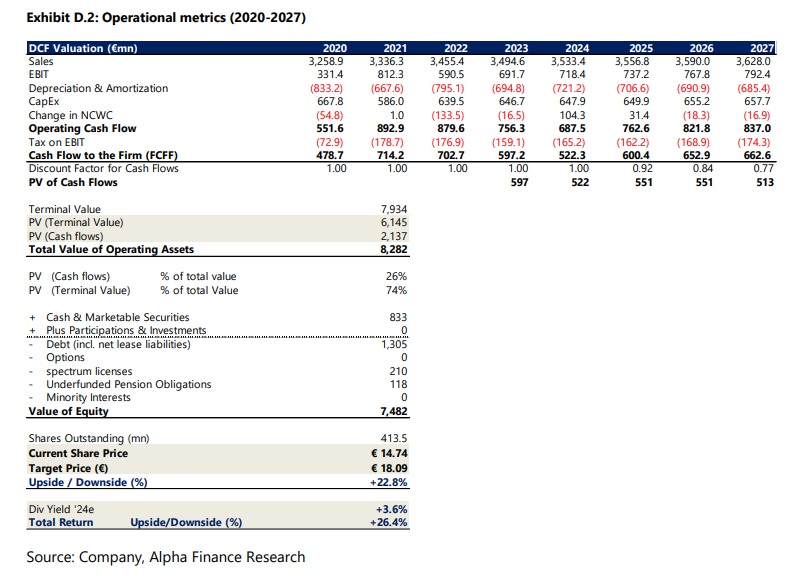
Task: Click the equity value 7,482
Action: (394, 411)
